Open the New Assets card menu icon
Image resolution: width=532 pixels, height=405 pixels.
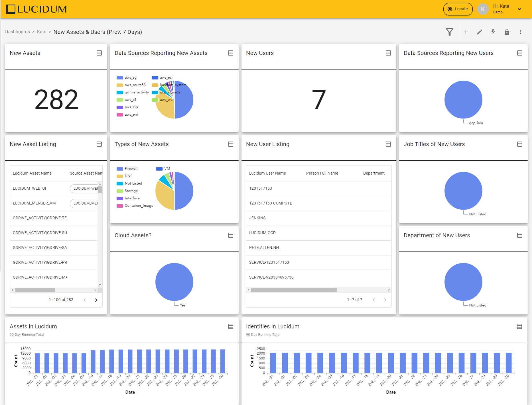(99, 53)
